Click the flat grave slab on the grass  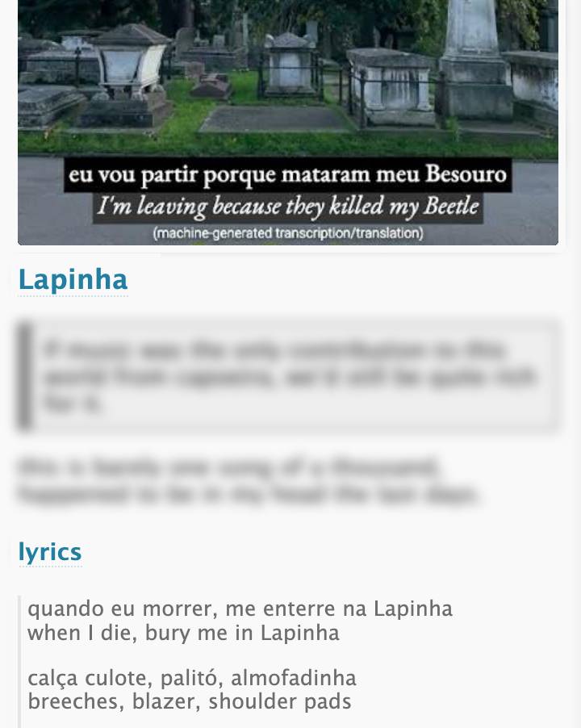click(277, 119)
